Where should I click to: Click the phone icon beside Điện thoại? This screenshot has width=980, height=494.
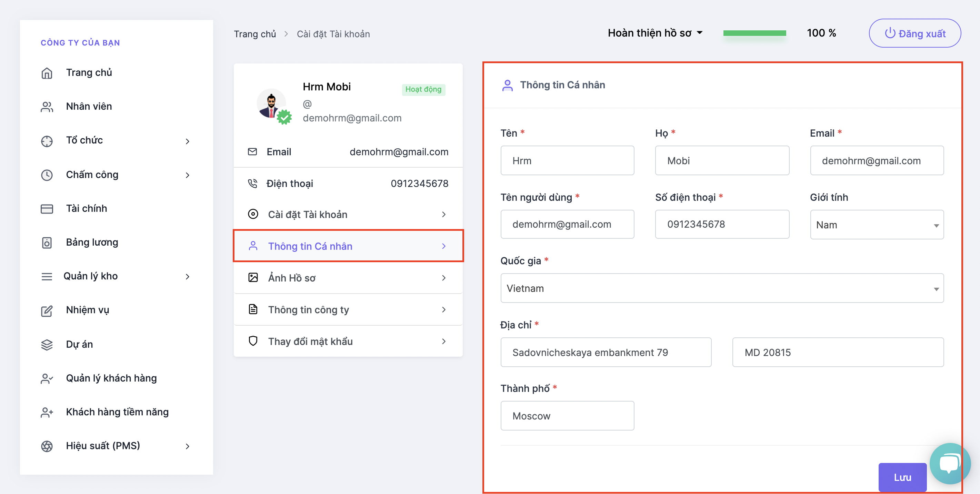[252, 184]
